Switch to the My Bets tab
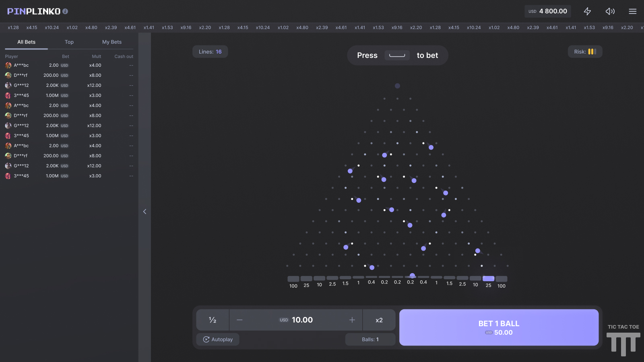The image size is (644, 362). tap(112, 42)
